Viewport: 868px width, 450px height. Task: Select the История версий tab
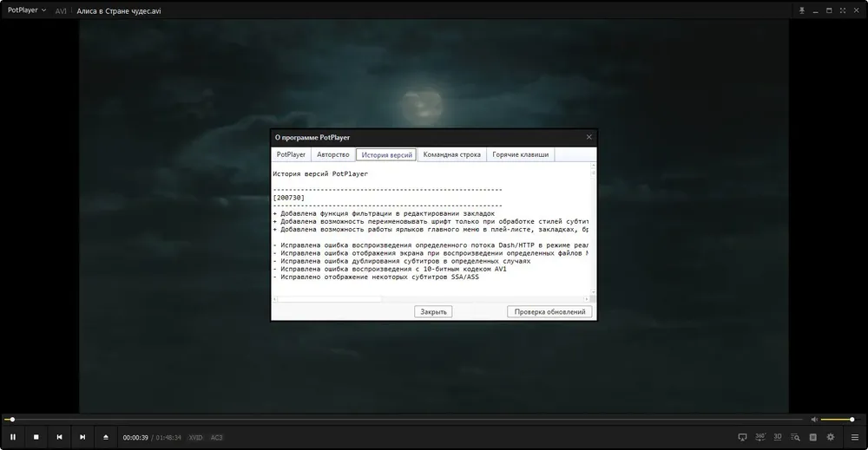pos(386,155)
